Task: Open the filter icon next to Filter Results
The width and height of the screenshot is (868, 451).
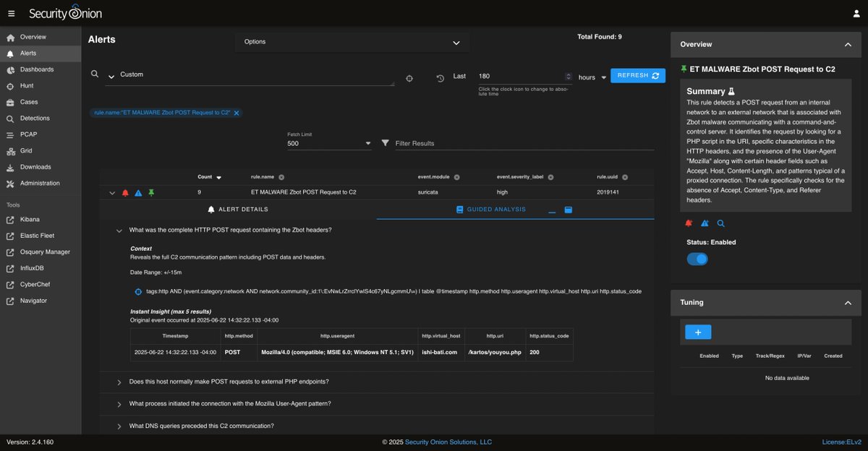Action: [386, 142]
